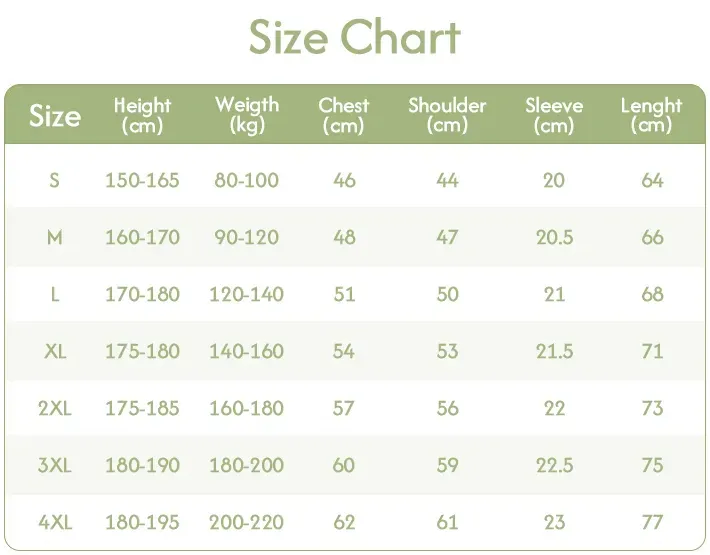This screenshot has height=555, width=710.
Task: Click the Weigth (kg) column header
Action: click(x=247, y=116)
